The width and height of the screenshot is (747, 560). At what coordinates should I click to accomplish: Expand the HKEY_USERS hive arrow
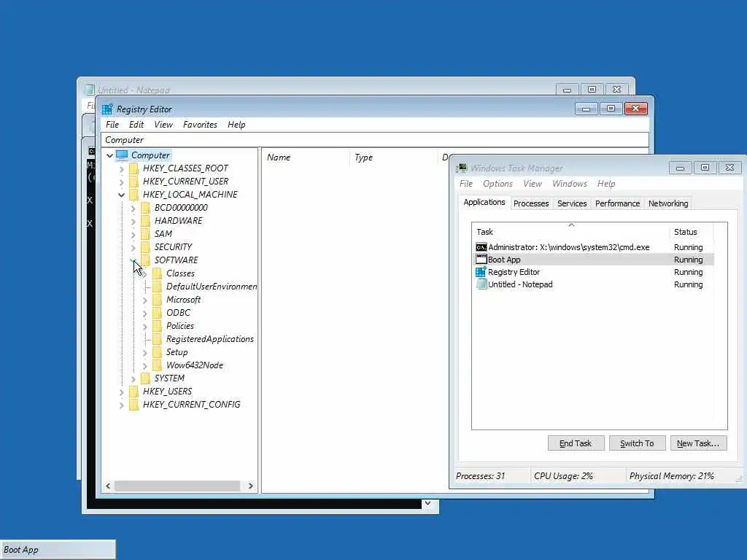tap(122, 392)
